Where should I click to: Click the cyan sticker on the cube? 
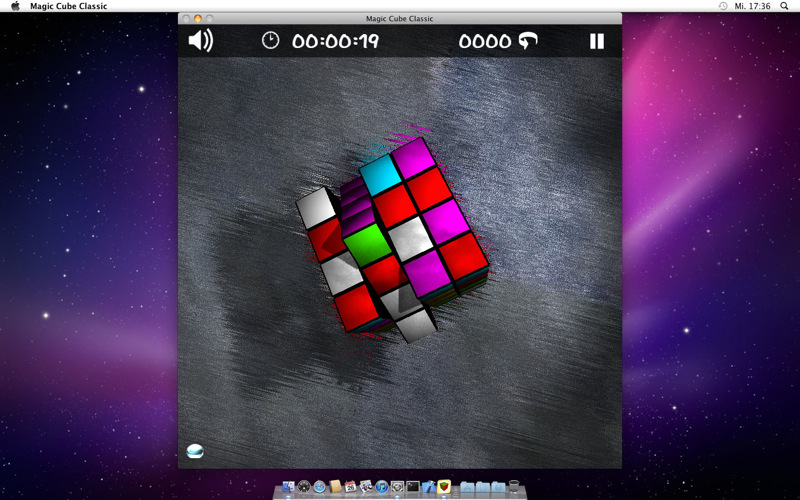tap(381, 175)
